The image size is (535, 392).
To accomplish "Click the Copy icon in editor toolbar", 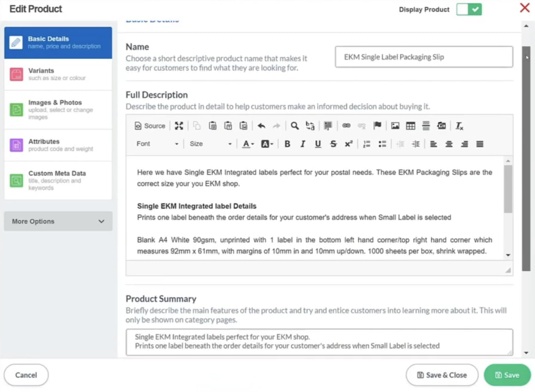I will pyautogui.click(x=197, y=126).
